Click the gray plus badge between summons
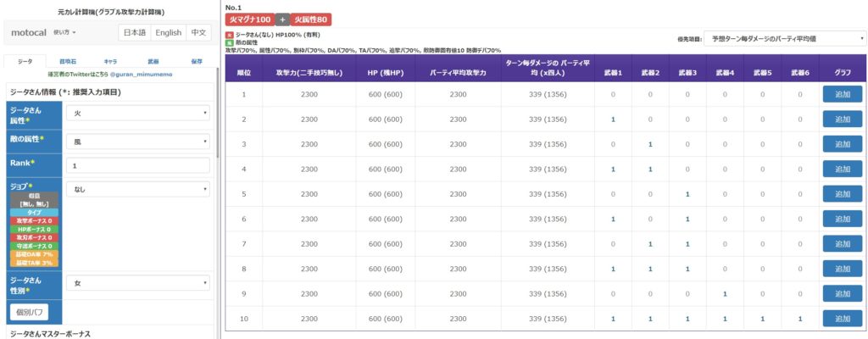This screenshot has height=339, width=868. [282, 19]
